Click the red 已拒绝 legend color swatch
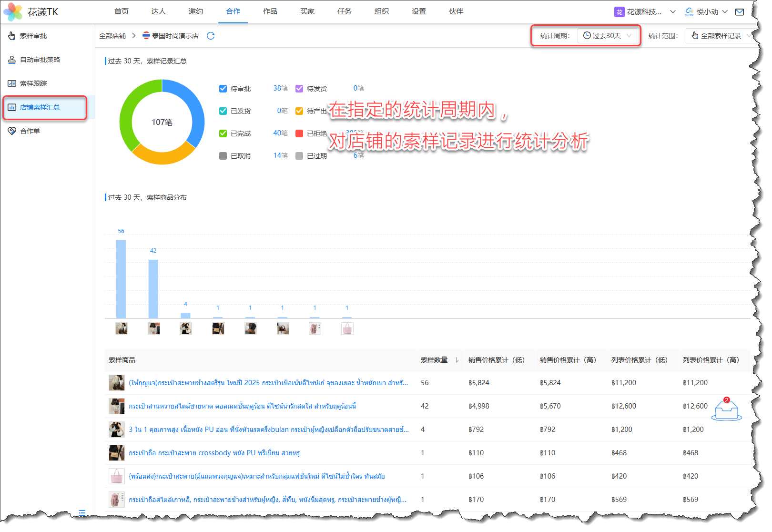 (x=299, y=133)
